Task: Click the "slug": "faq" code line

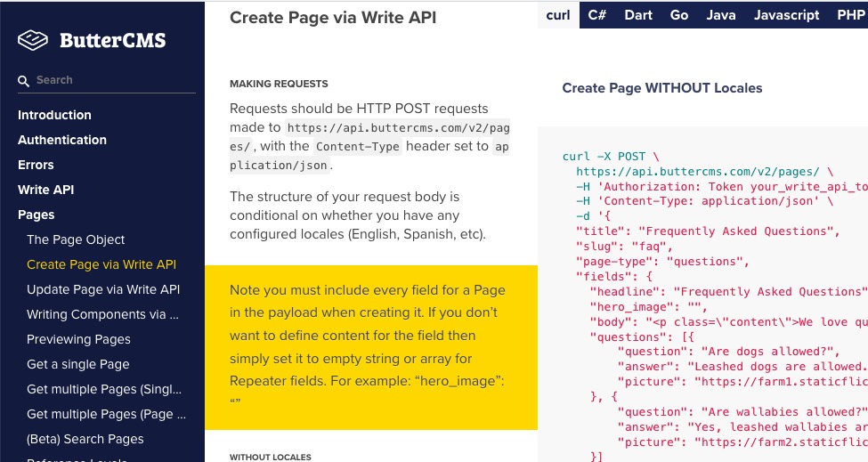Action: [624, 247]
